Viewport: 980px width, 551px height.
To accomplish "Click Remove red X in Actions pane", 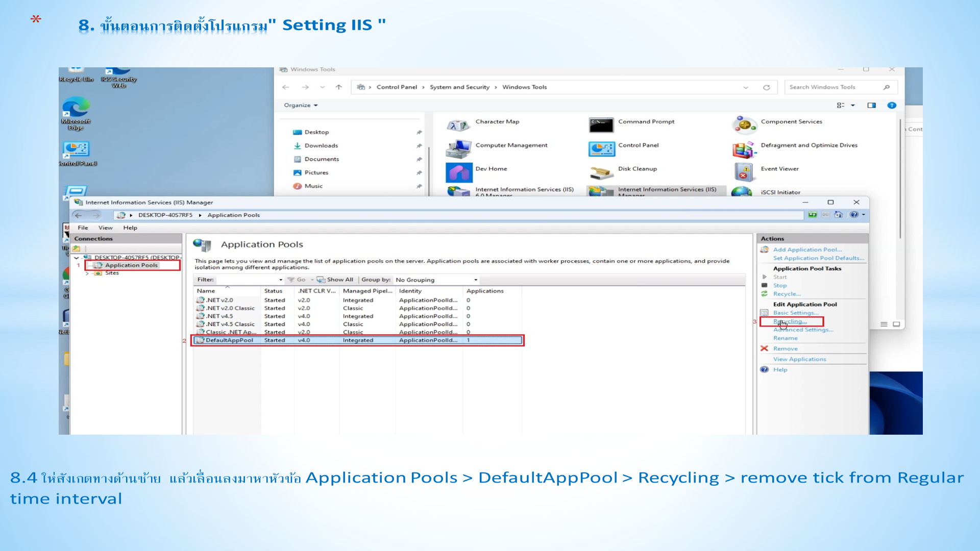I will click(764, 348).
